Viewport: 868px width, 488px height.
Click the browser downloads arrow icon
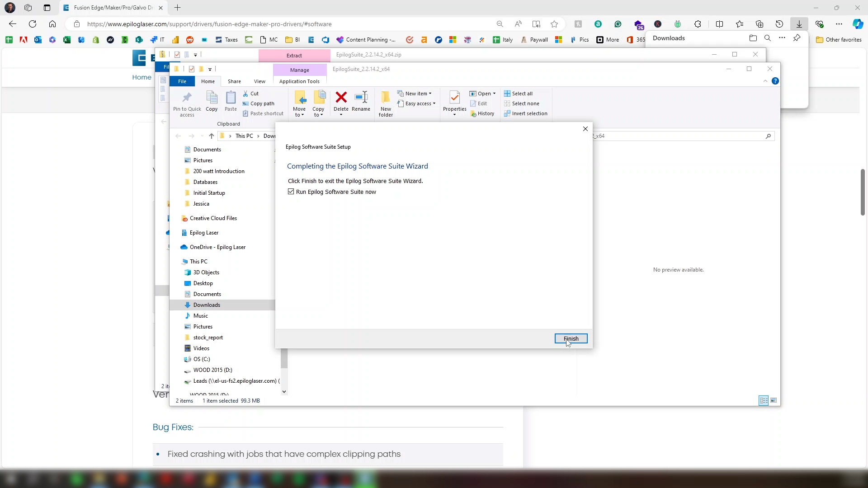coord(799,24)
